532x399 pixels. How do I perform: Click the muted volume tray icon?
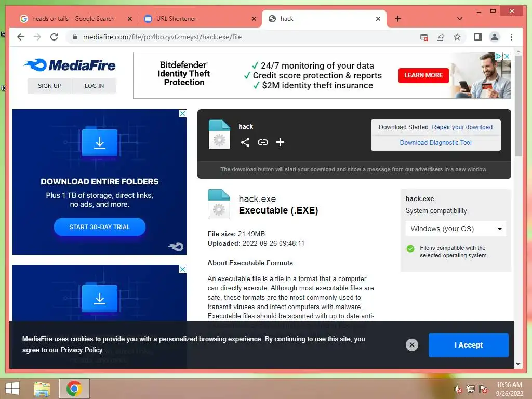click(458, 389)
